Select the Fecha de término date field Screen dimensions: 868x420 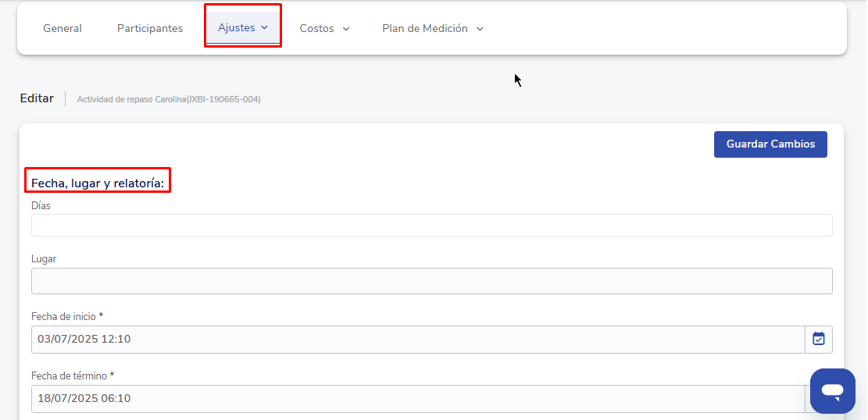pyautogui.click(x=417, y=398)
